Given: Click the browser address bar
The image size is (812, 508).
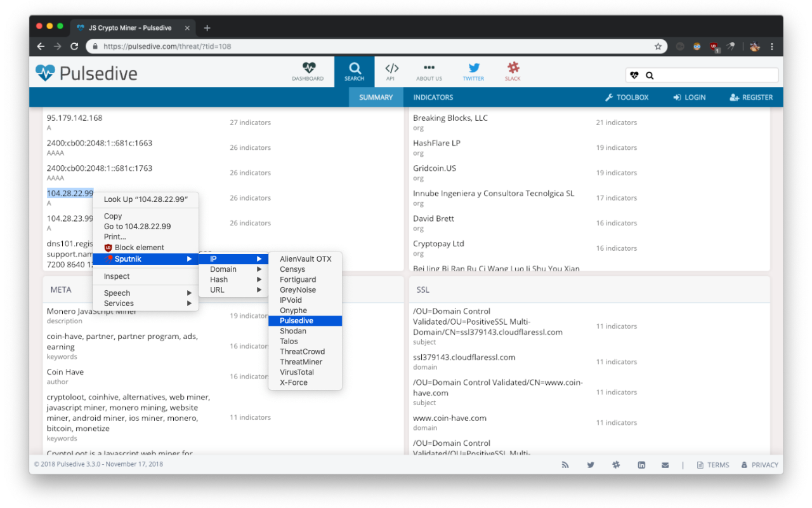Looking at the screenshot, I should (376, 46).
